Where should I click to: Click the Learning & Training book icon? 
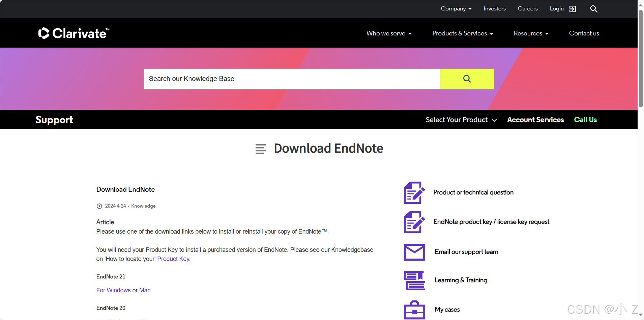tap(414, 281)
